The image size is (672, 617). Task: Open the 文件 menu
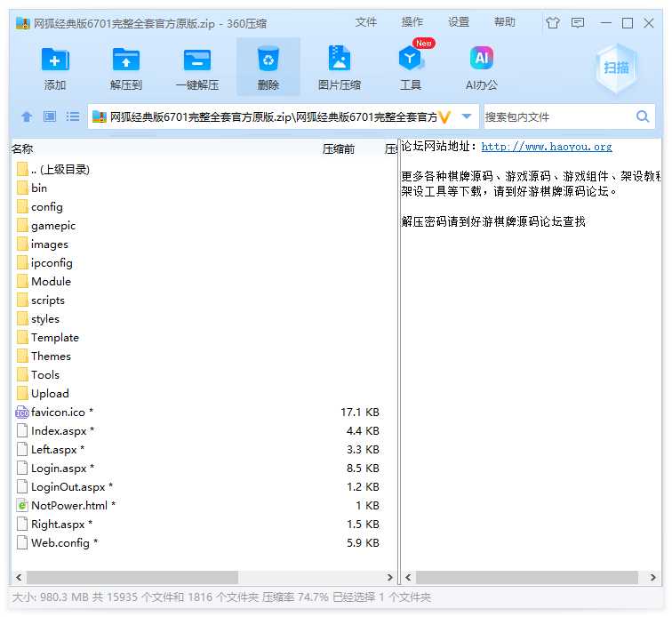click(365, 22)
